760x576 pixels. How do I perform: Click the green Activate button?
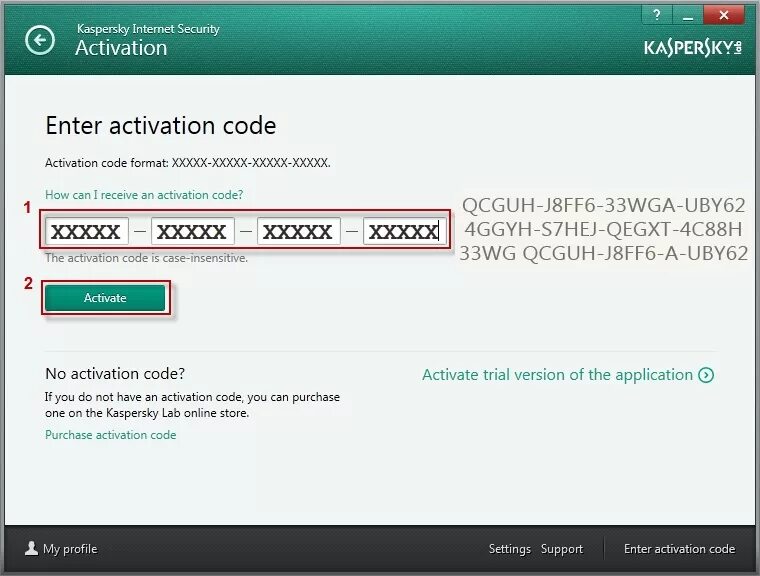click(x=105, y=298)
